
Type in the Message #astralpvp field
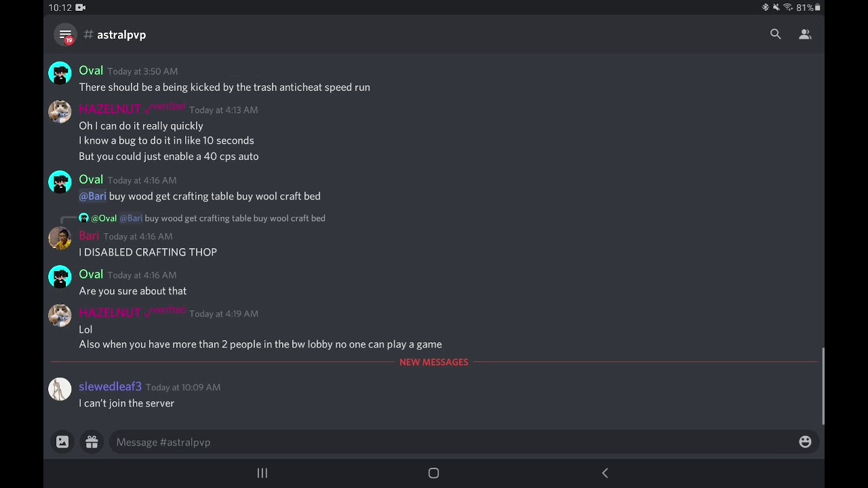click(x=448, y=442)
